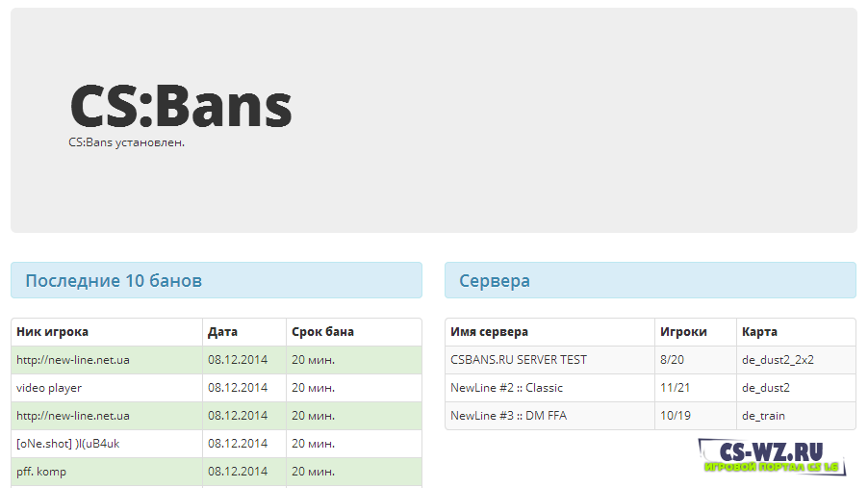868x488 pixels.
Task: Click the '10/19' players cell
Action: pos(696,416)
